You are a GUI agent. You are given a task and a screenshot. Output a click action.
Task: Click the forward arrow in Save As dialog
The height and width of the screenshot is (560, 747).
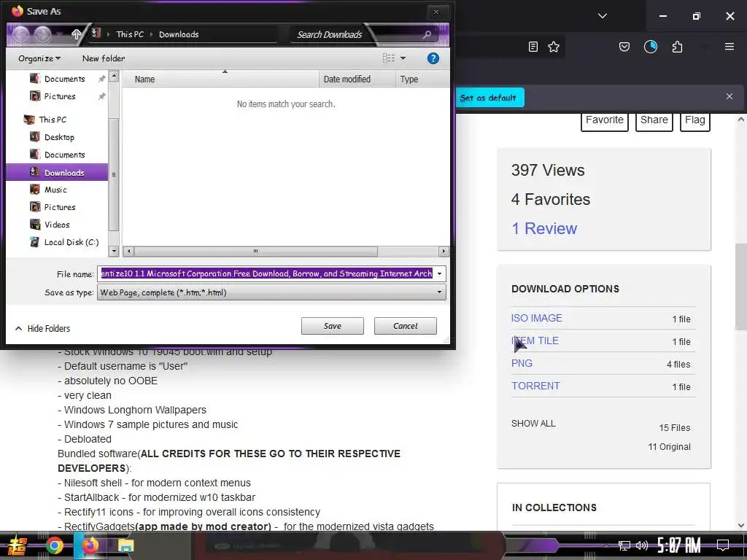coord(42,34)
